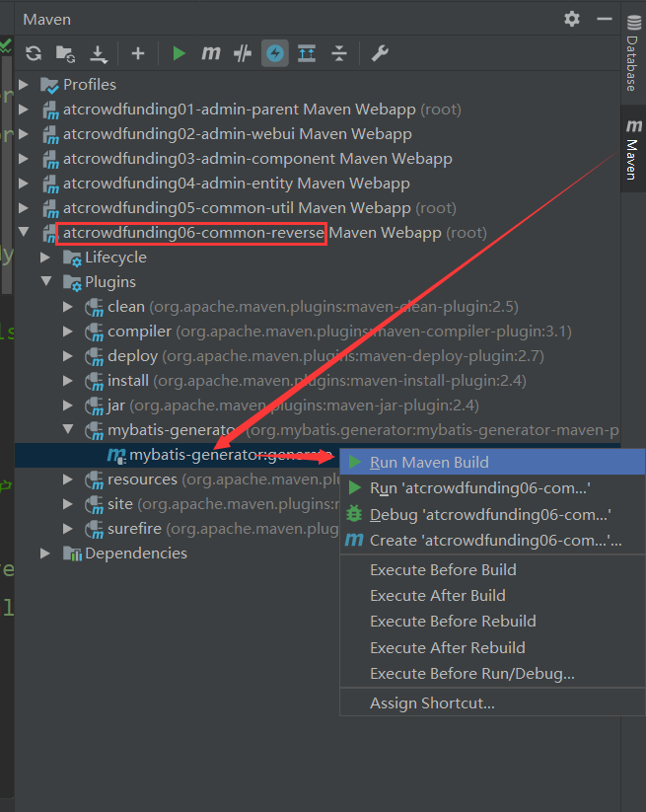This screenshot has width=646, height=812.
Task: Expand the install plugin
Action: coord(68,381)
